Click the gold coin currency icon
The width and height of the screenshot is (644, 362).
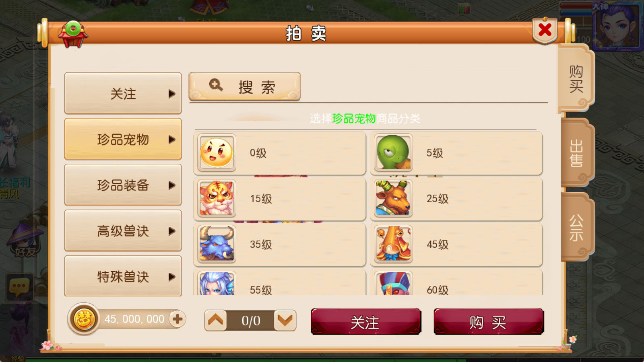84,319
